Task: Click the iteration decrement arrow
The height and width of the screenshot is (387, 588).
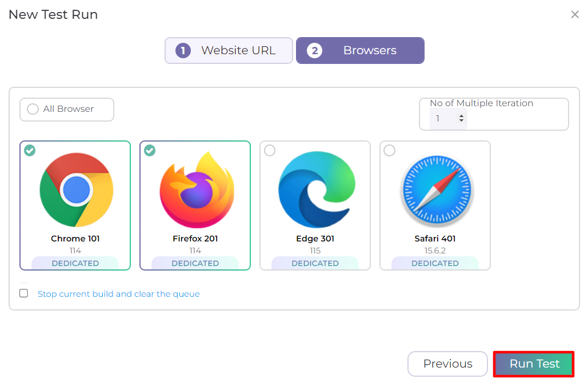Action: [462, 121]
